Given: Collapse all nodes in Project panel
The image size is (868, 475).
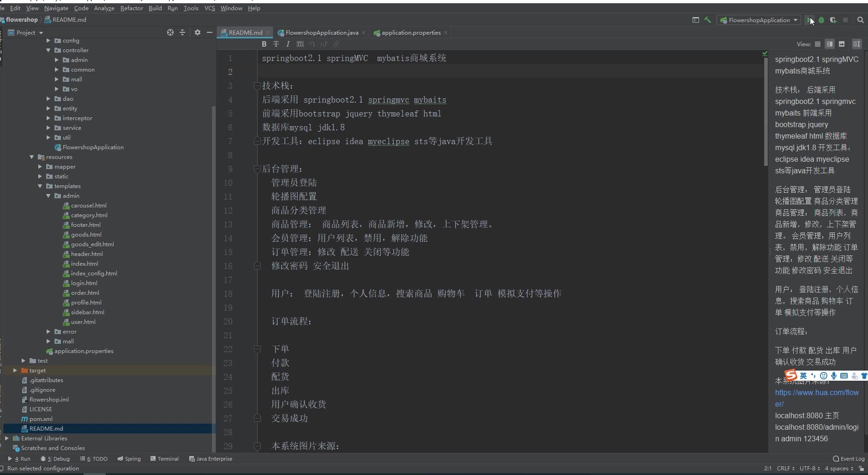Looking at the screenshot, I should (x=182, y=32).
